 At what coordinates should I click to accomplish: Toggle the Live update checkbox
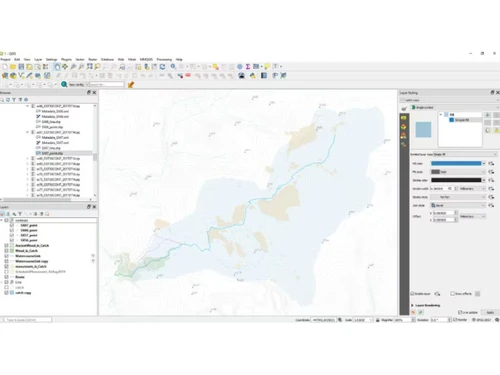point(460,312)
